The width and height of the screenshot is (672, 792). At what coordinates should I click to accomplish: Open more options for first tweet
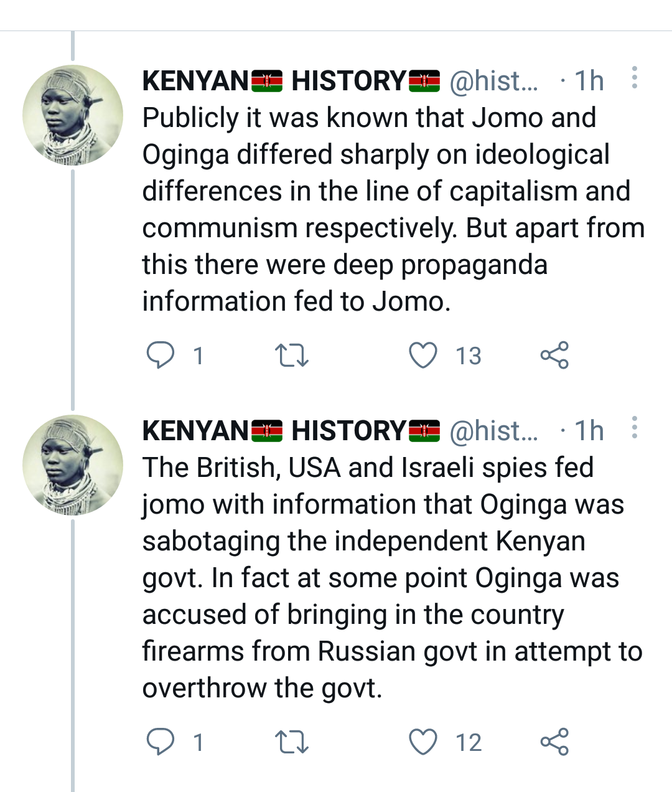[x=634, y=78]
